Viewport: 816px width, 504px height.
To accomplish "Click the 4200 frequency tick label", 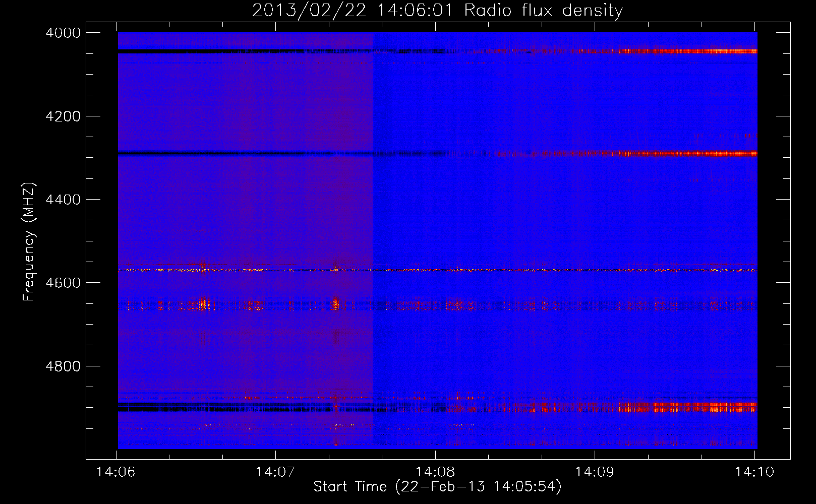I will coord(63,116).
